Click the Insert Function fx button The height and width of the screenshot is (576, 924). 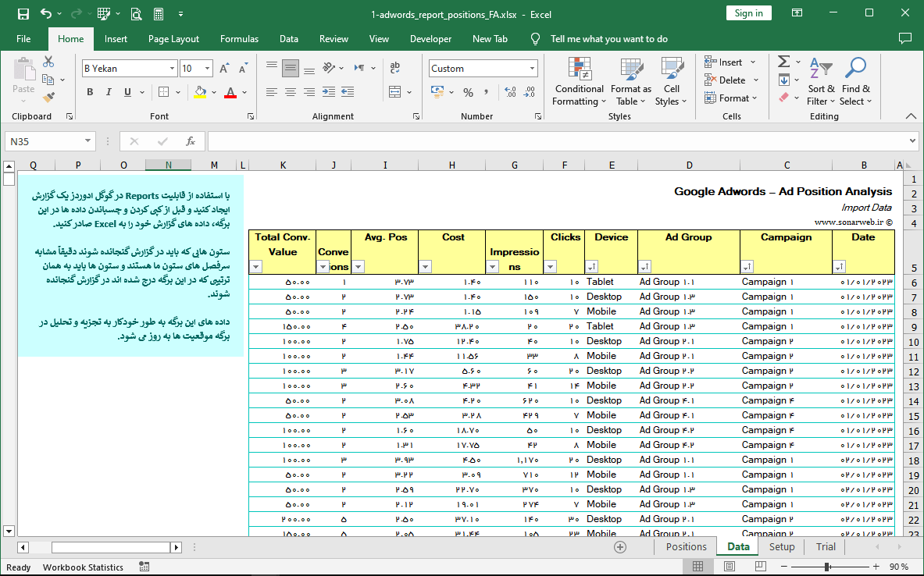191,141
